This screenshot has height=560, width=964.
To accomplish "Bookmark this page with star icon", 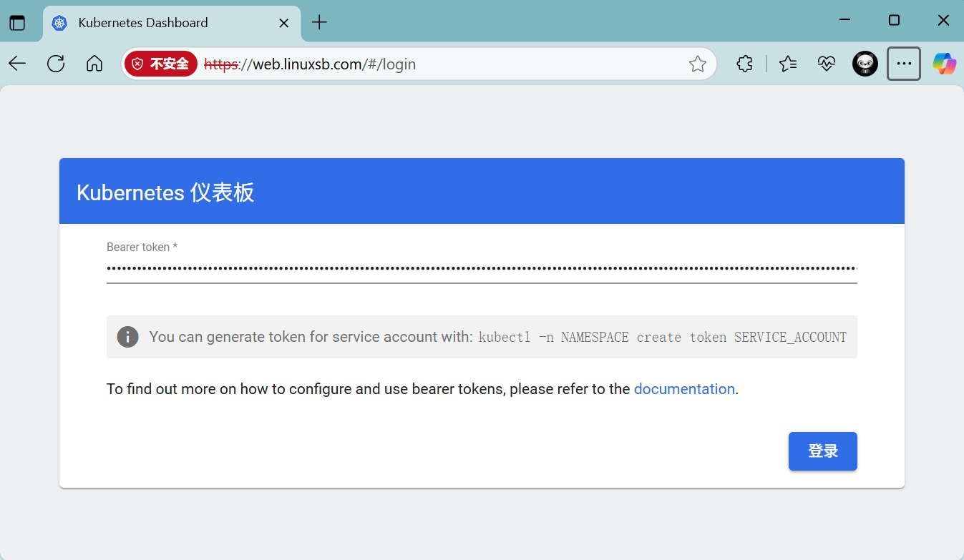I will 697,64.
